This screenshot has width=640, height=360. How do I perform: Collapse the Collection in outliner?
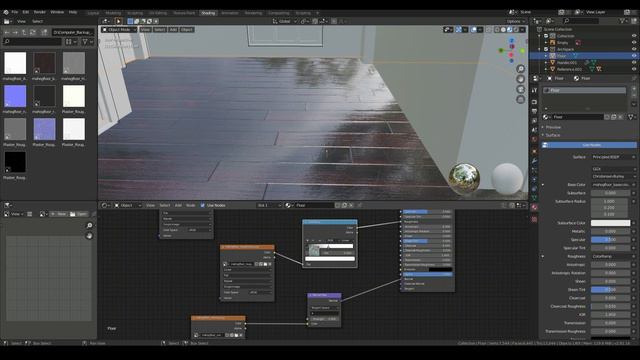pyautogui.click(x=540, y=36)
